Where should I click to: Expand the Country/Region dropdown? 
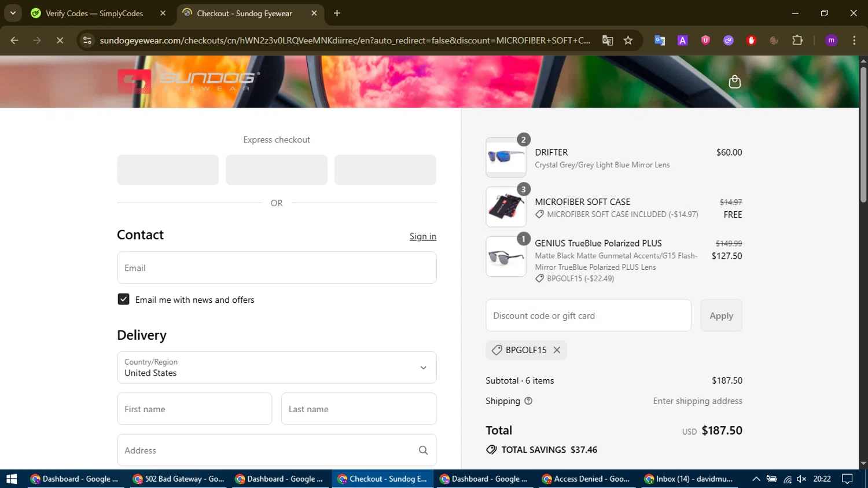tap(277, 368)
